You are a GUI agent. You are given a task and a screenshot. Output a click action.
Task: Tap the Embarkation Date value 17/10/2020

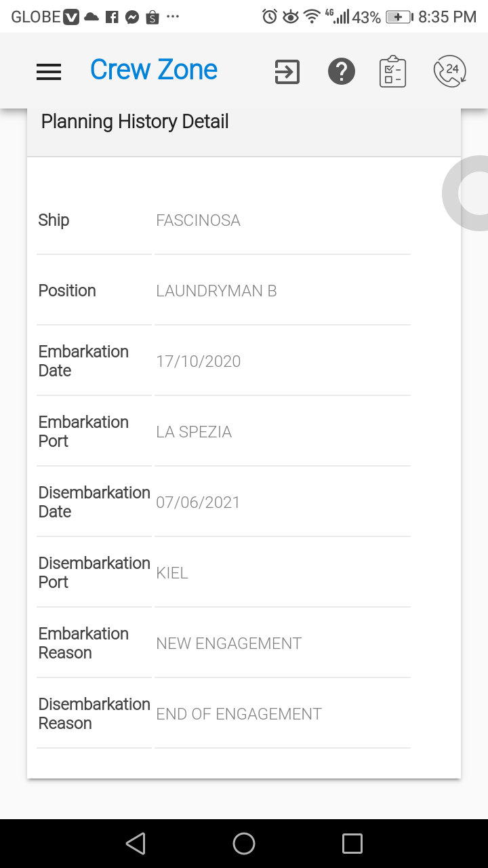point(199,361)
